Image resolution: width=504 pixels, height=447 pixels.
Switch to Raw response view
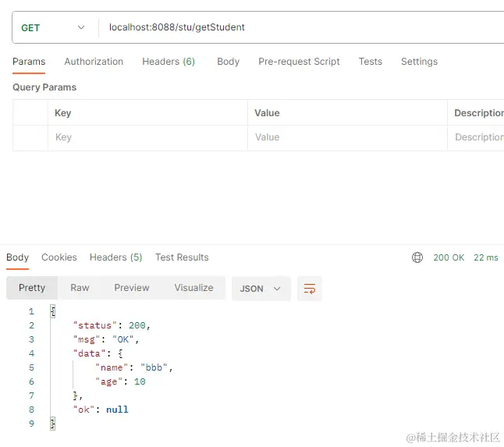pos(80,288)
